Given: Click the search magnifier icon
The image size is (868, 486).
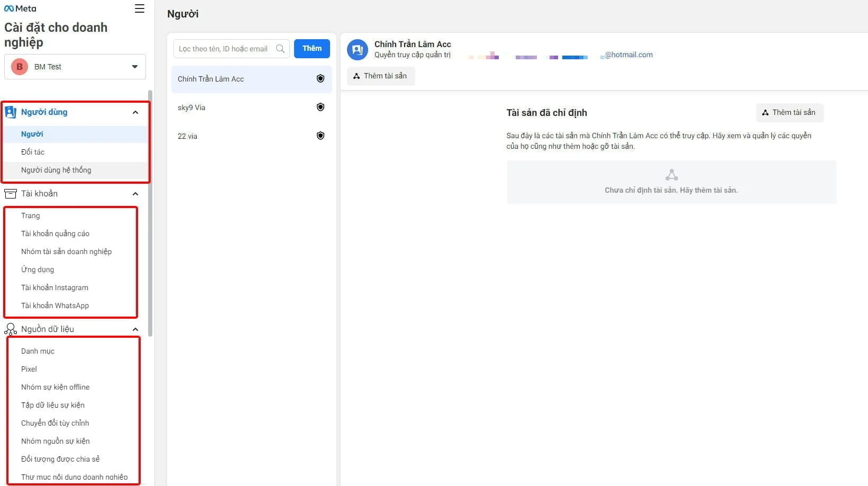Looking at the screenshot, I should (x=280, y=49).
